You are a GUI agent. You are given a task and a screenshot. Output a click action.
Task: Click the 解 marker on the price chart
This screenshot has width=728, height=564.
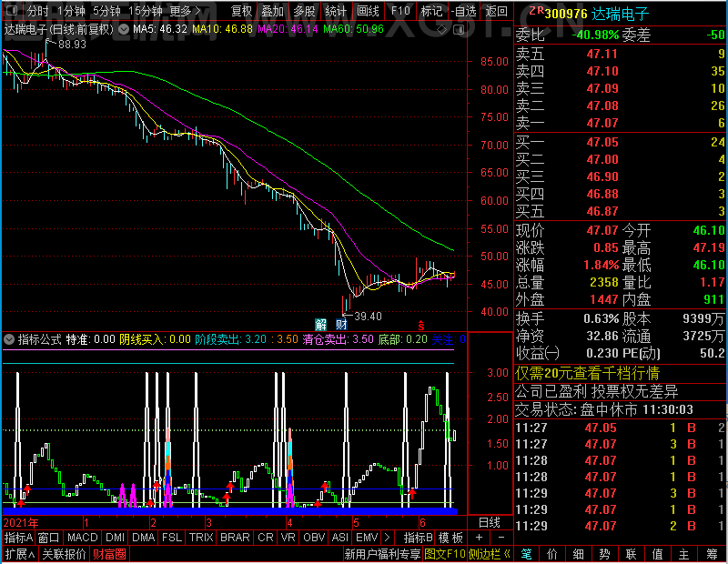click(x=321, y=324)
